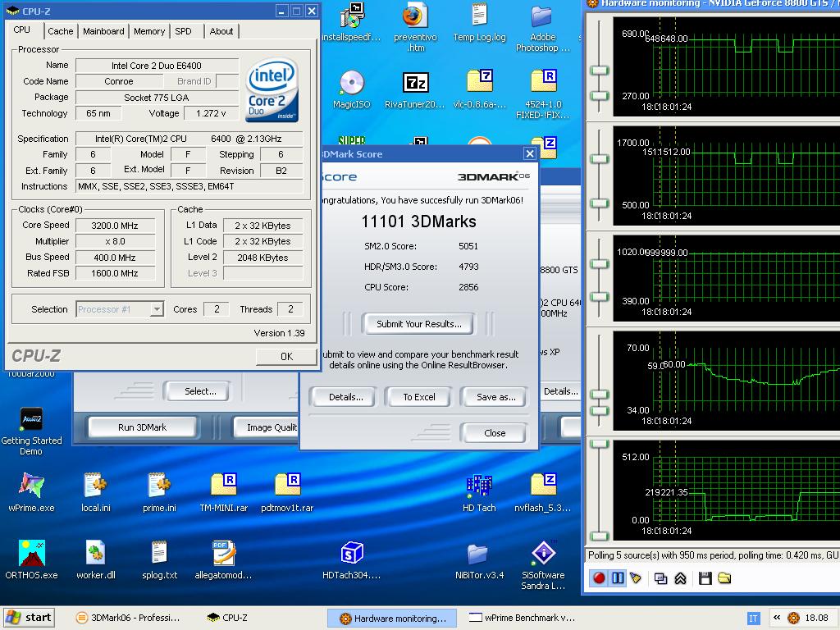Launch ORTHOS.exe from the desktop
This screenshot has width=840, height=630.
pyautogui.click(x=31, y=559)
